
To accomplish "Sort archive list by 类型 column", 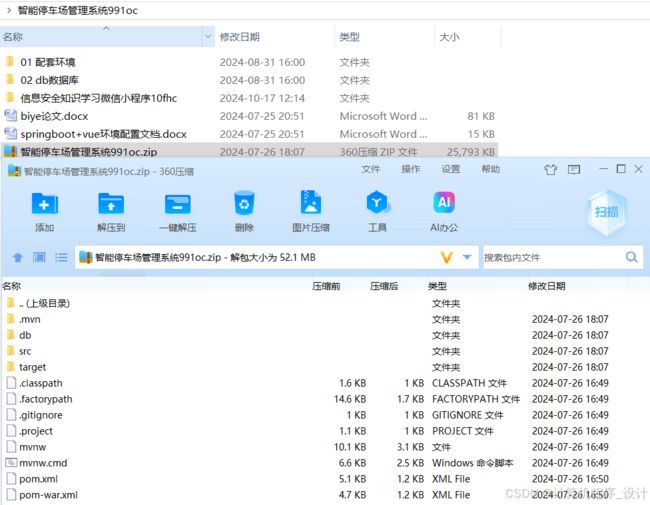I will click(437, 286).
